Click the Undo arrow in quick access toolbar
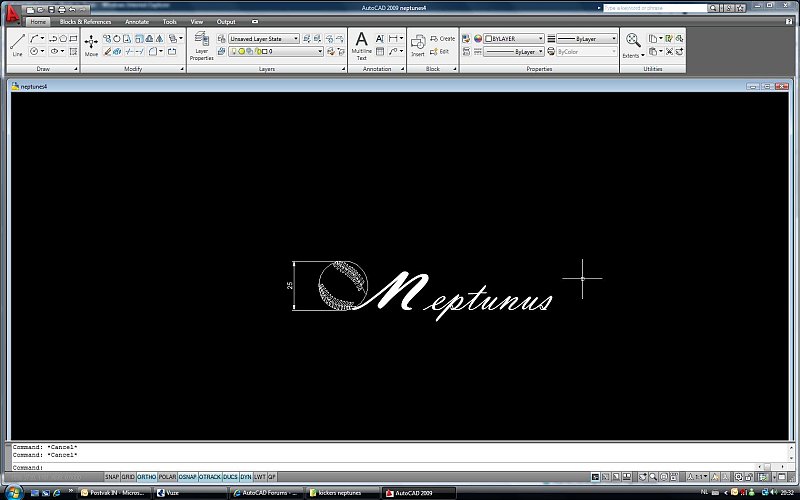The width and height of the screenshot is (800, 500). click(72, 9)
